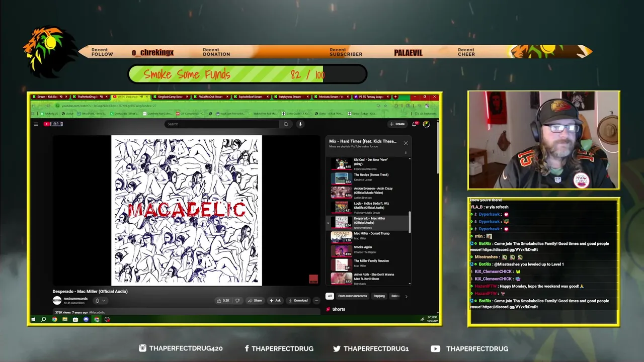The width and height of the screenshot is (644, 362).
Task: Toggle channel notification bell for rostrumrecords
Action: (x=97, y=301)
